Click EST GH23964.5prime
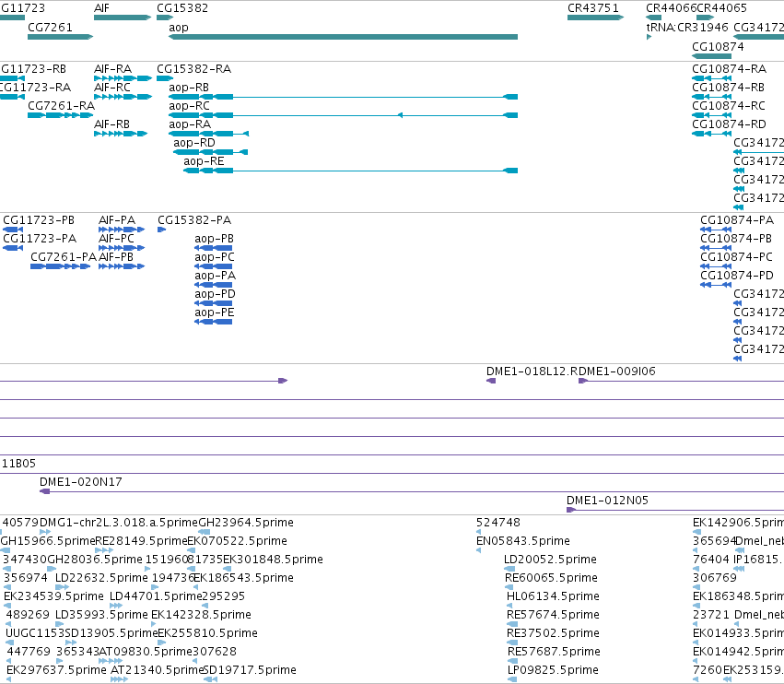 (205, 532)
